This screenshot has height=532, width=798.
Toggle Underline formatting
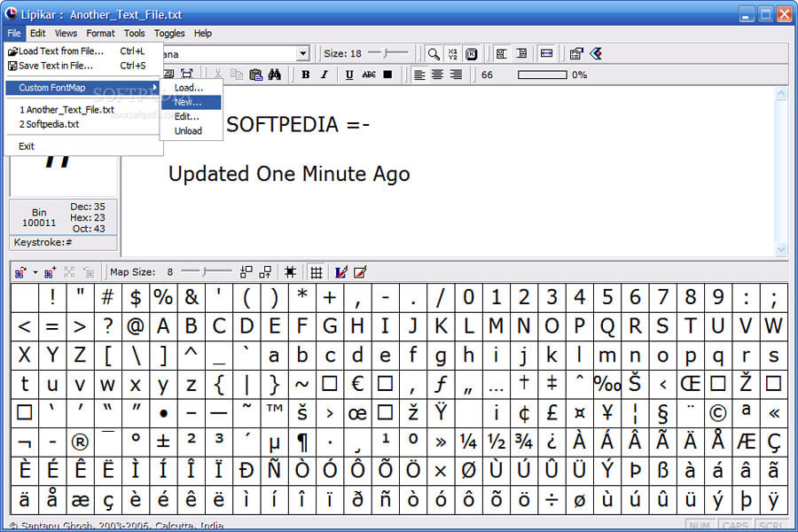(x=349, y=74)
